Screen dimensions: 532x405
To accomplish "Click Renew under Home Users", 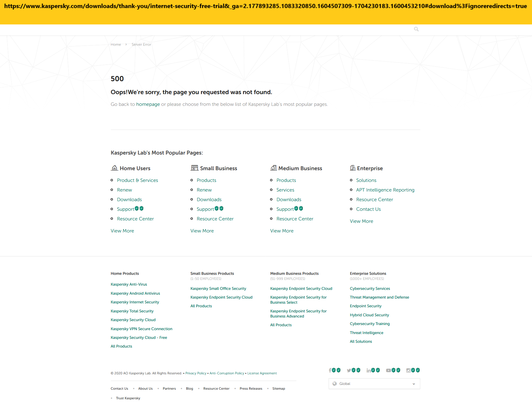I will 124,190.
